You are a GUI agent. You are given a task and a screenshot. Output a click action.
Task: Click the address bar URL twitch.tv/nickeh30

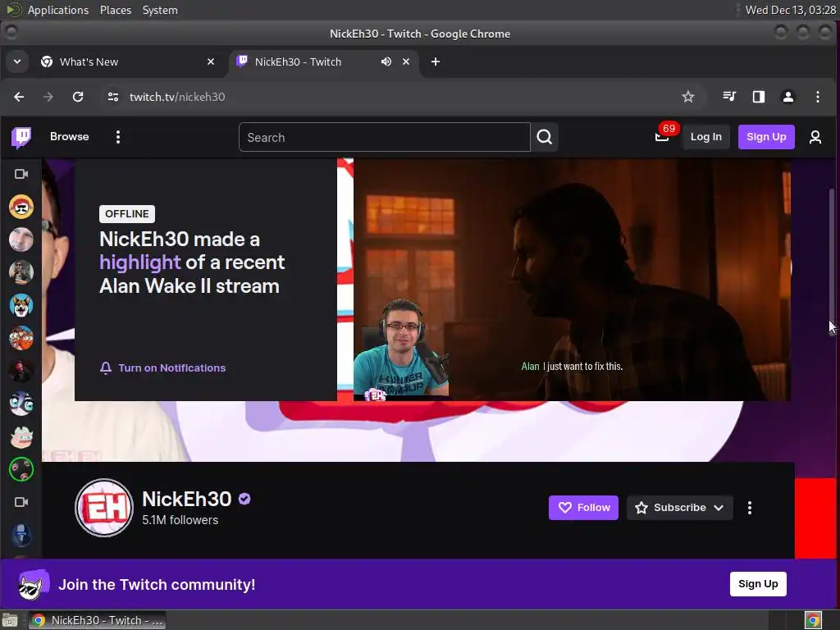177,97
